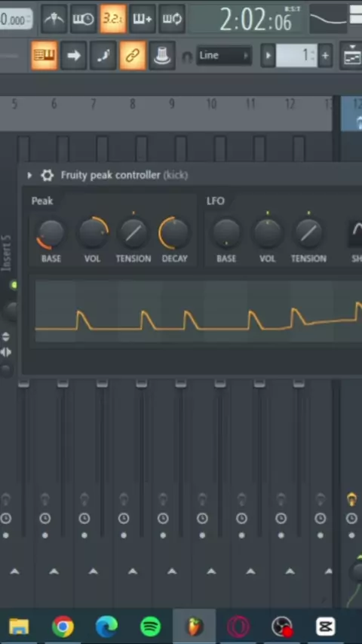Toggle the metronome icon in the recording toolbar
The image size is (362, 644).
[54, 19]
